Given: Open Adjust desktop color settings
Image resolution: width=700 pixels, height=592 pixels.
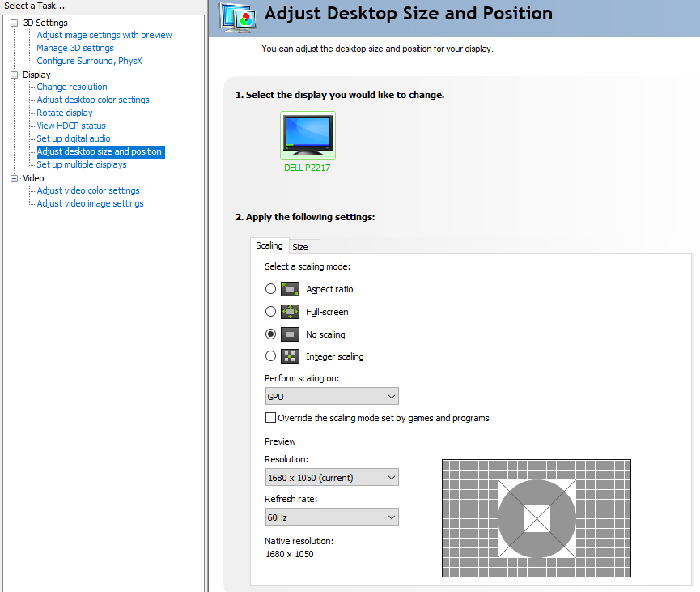Looking at the screenshot, I should [93, 100].
